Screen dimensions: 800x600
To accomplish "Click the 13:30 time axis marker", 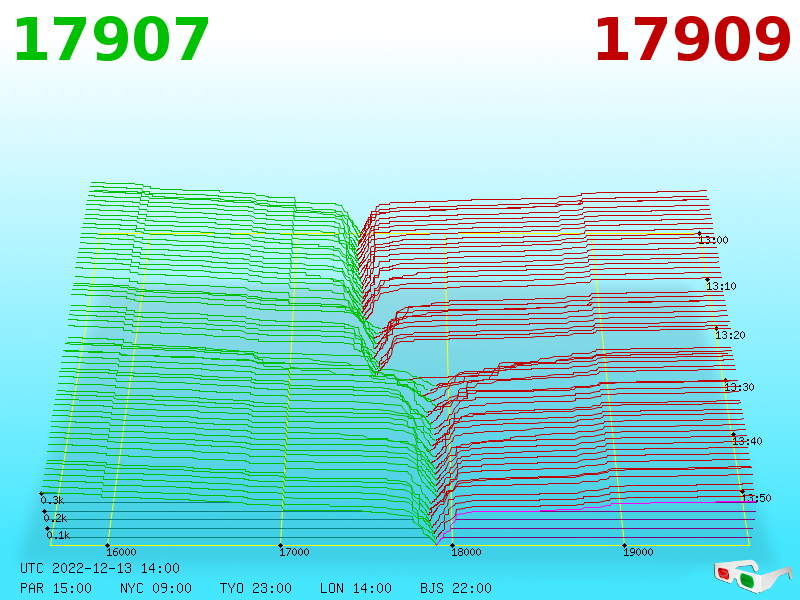I will 739,387.
